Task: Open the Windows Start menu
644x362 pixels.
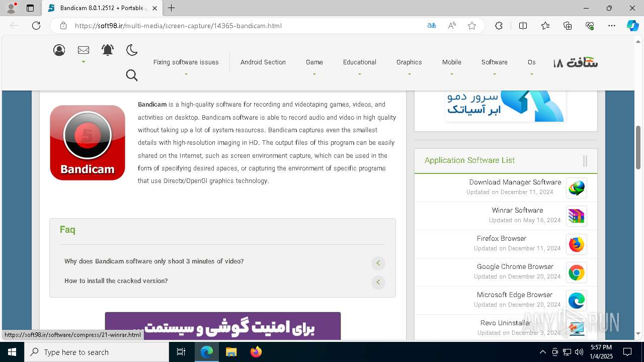Action: 12,352
